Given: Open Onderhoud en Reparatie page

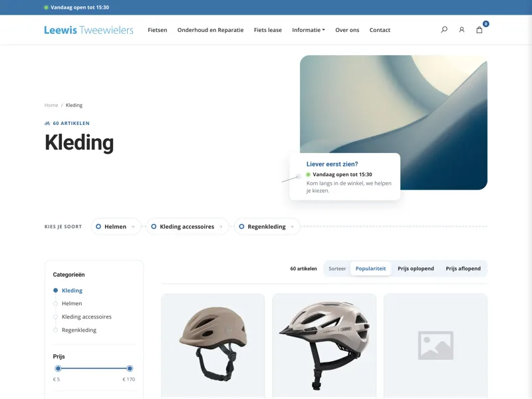Looking at the screenshot, I should point(210,30).
